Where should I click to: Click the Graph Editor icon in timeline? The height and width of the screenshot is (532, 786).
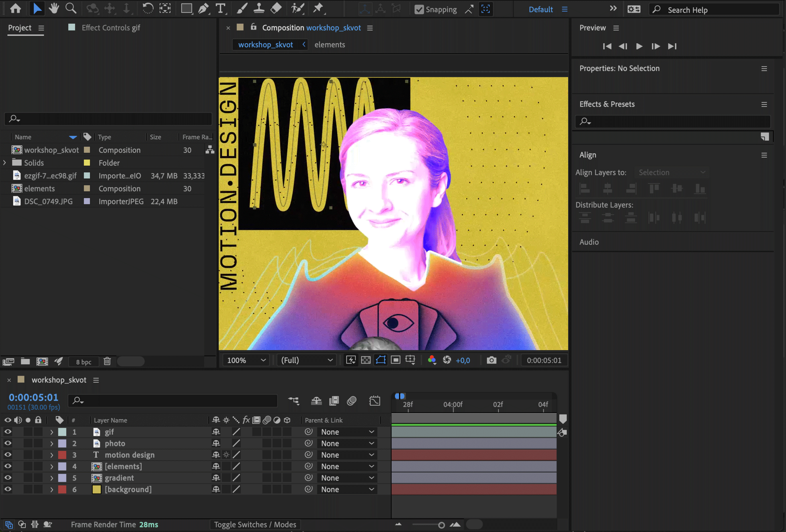[375, 400]
